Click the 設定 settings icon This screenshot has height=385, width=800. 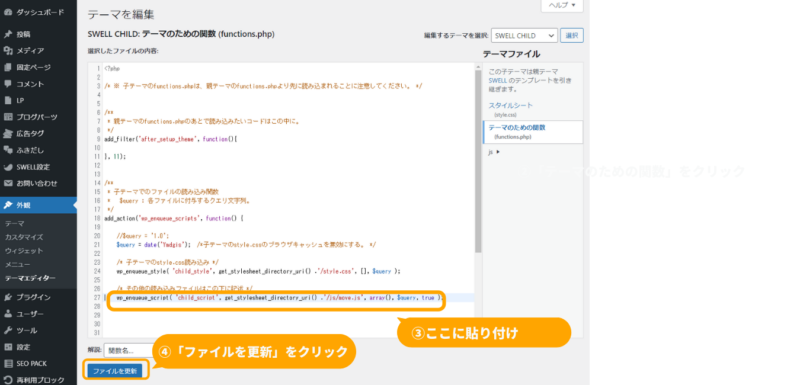(8, 347)
